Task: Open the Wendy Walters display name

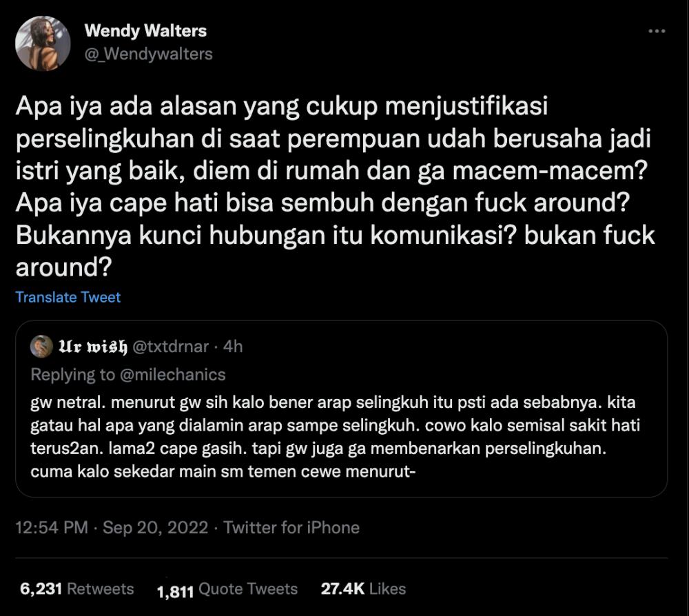Action: (145, 31)
